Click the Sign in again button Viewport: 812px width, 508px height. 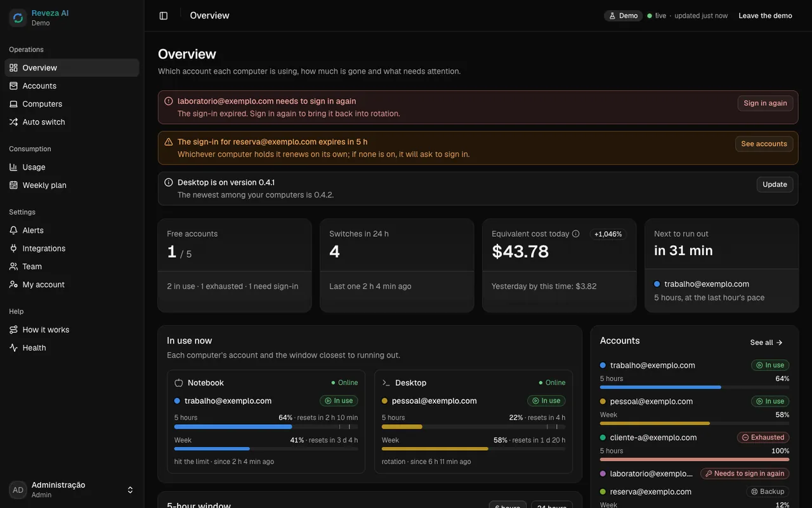point(765,103)
